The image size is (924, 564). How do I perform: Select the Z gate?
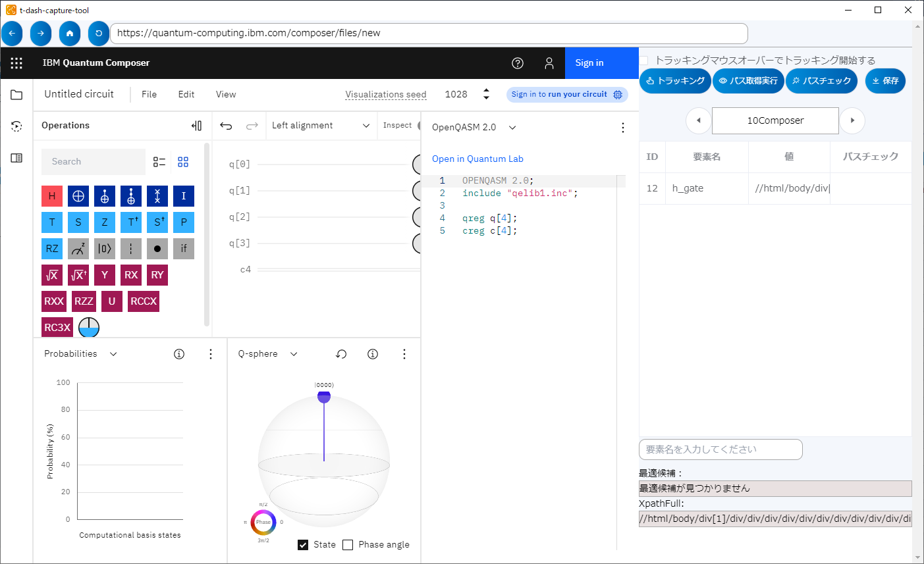pos(105,222)
